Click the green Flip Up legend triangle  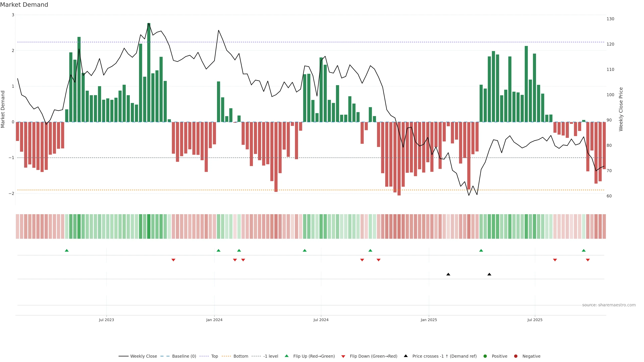pos(286,356)
